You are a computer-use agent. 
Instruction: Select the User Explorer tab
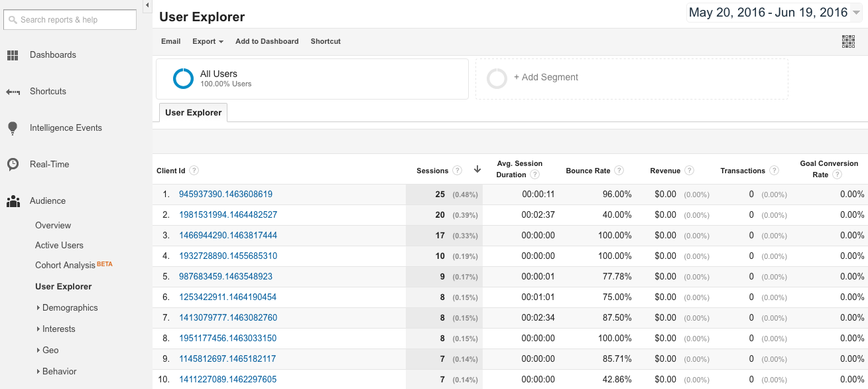[193, 113]
